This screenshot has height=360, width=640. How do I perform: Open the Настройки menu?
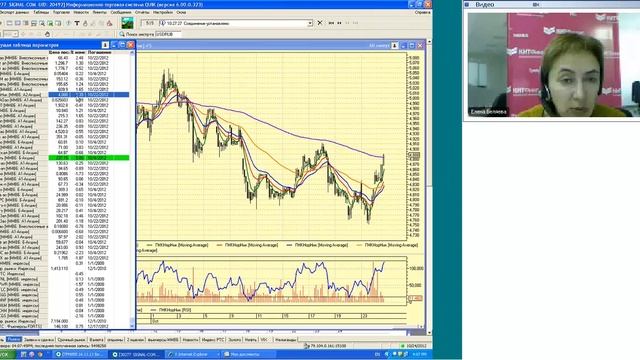163,12
